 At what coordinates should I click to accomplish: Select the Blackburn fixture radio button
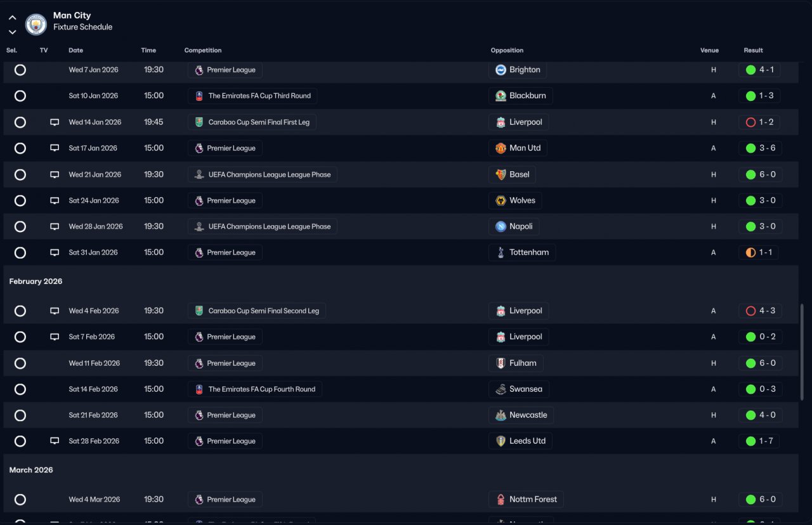(20, 96)
